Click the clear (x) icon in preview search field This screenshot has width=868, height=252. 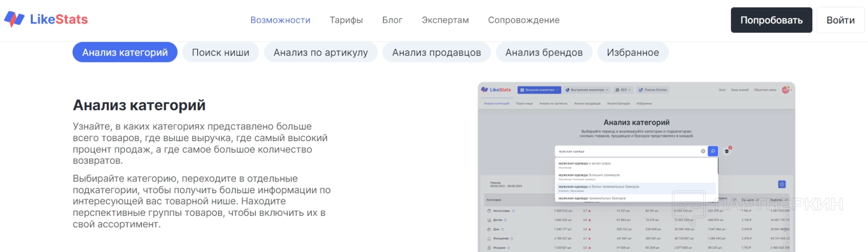point(703,151)
